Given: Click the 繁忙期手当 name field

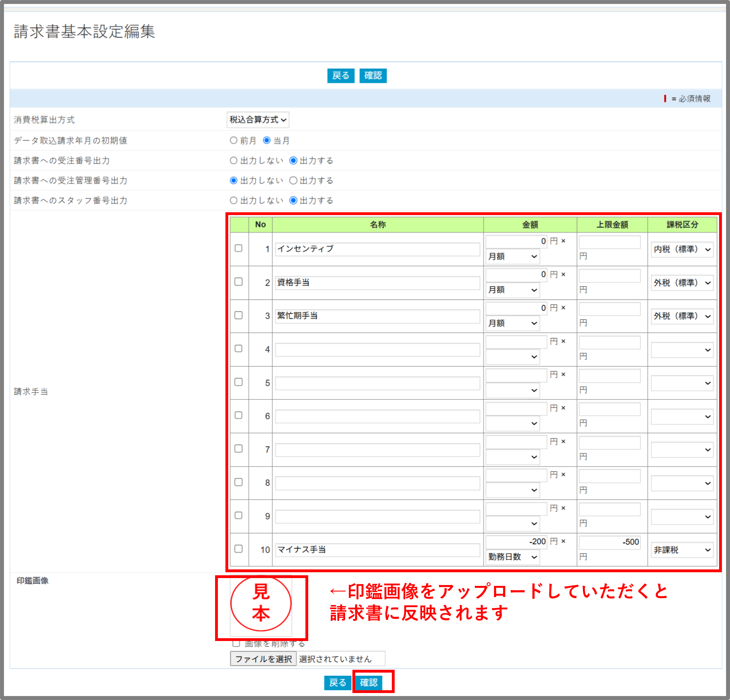Looking at the screenshot, I should pos(377,316).
